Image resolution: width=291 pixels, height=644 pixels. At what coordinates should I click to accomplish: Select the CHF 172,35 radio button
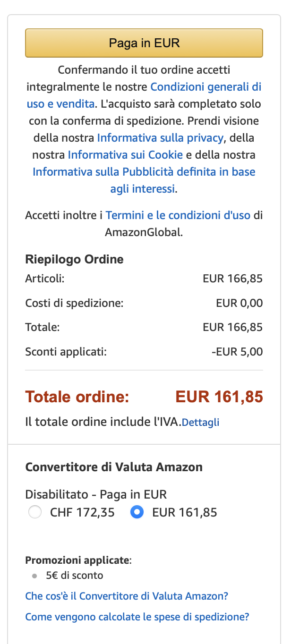(x=35, y=512)
